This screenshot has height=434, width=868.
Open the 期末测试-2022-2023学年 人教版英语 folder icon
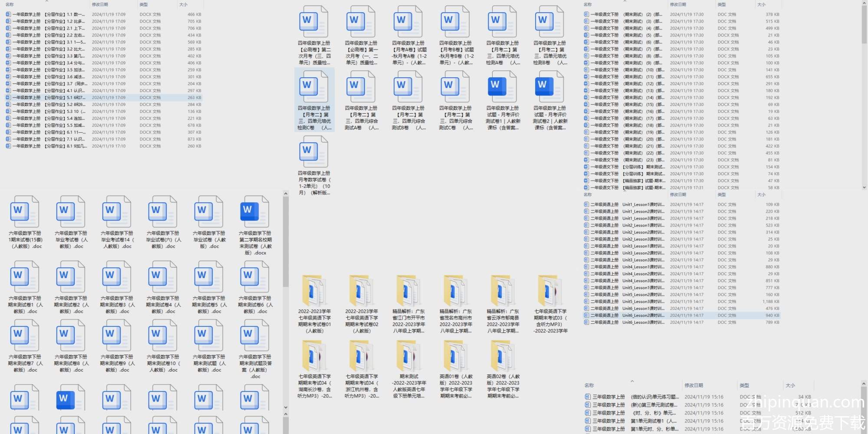coord(408,355)
